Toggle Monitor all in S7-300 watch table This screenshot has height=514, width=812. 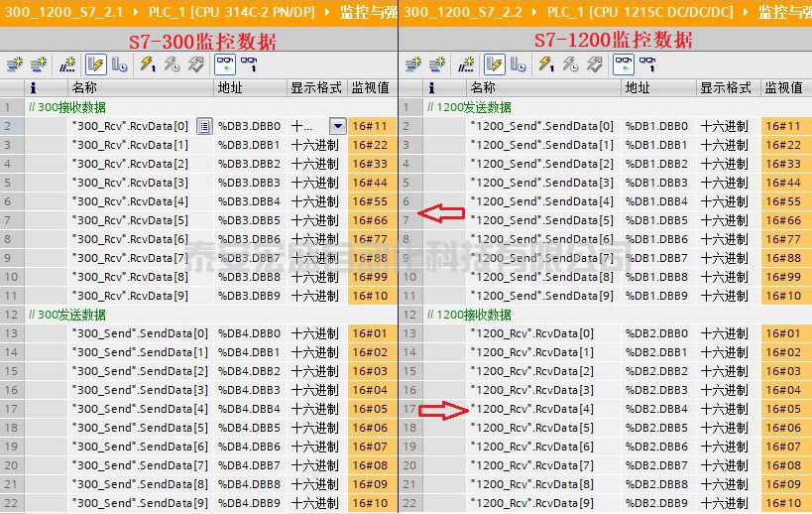tap(225, 64)
